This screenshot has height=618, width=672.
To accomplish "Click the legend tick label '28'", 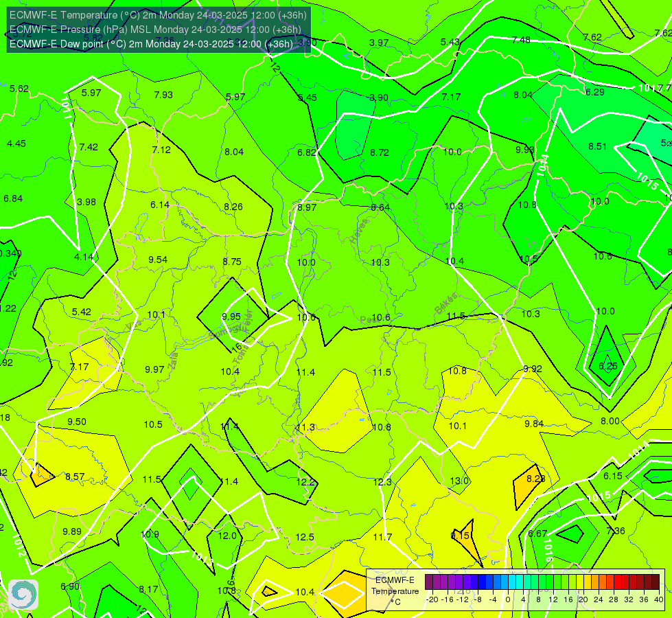I will coord(613,599).
